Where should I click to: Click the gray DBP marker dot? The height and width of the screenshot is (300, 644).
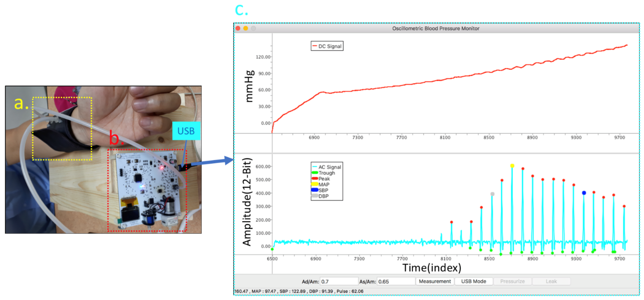pyautogui.click(x=492, y=194)
